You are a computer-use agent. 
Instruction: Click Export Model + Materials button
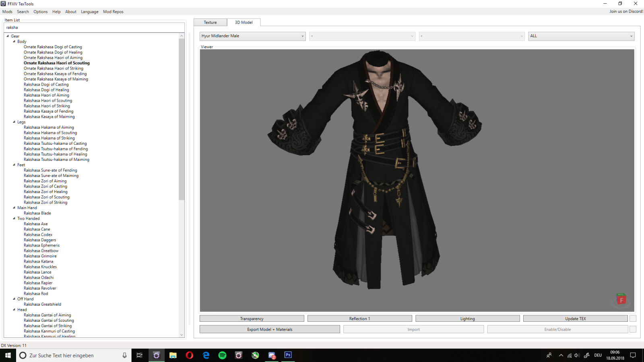coord(270,329)
